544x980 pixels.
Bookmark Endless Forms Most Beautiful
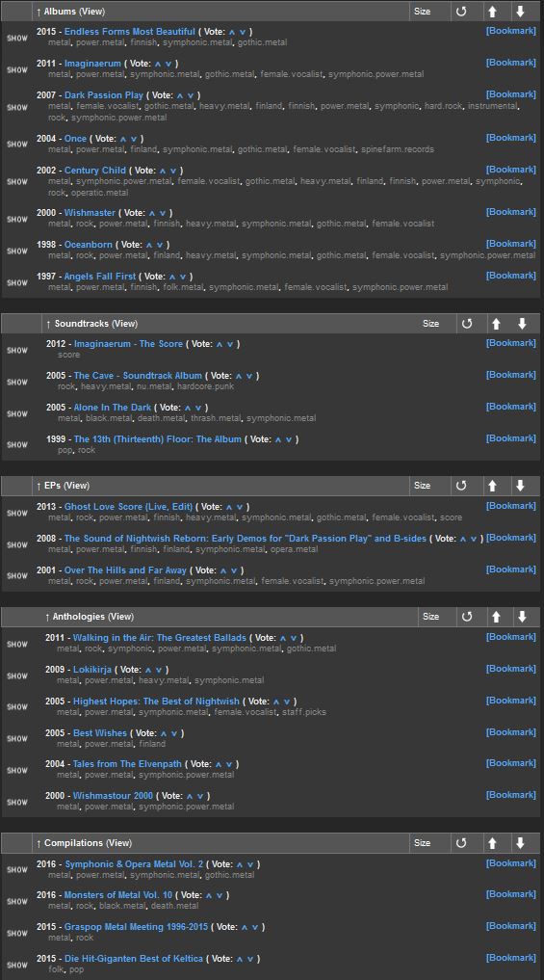(x=511, y=31)
